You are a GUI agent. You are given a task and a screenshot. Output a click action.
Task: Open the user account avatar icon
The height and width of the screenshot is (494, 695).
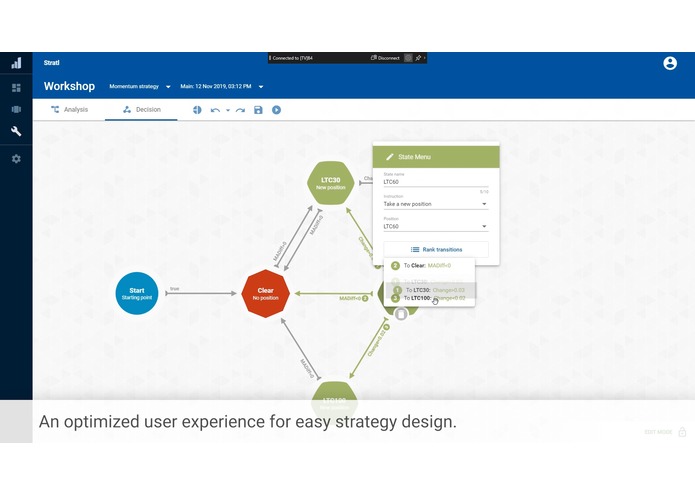670,63
